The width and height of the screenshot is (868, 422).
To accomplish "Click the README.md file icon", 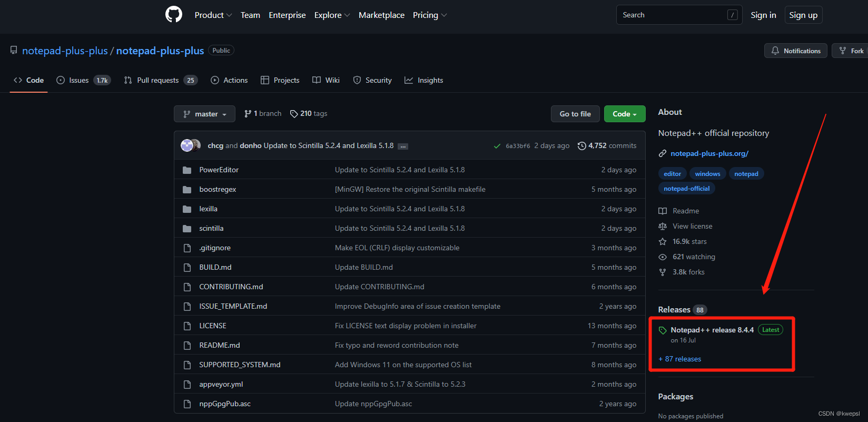I will click(x=187, y=345).
